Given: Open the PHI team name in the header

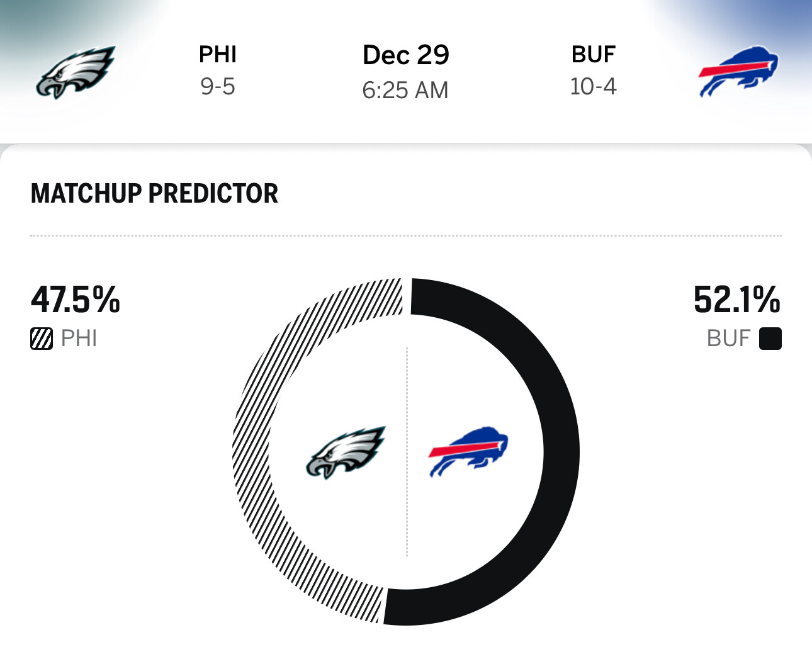Looking at the screenshot, I should (218, 55).
